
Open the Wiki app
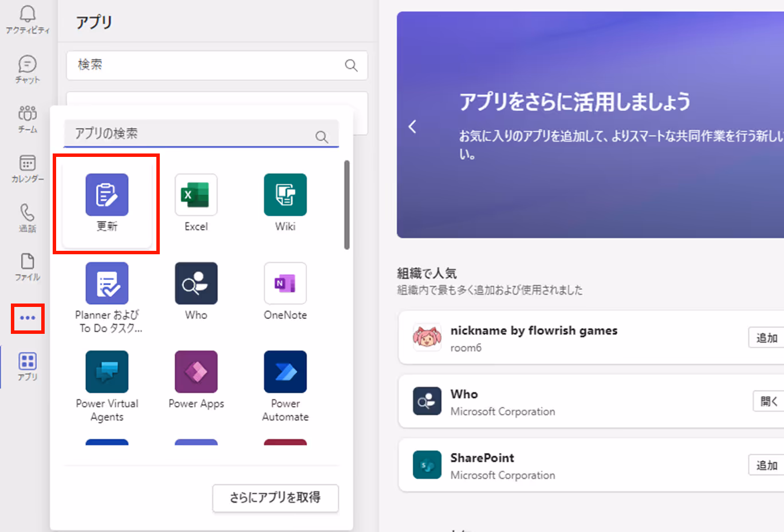285,195
